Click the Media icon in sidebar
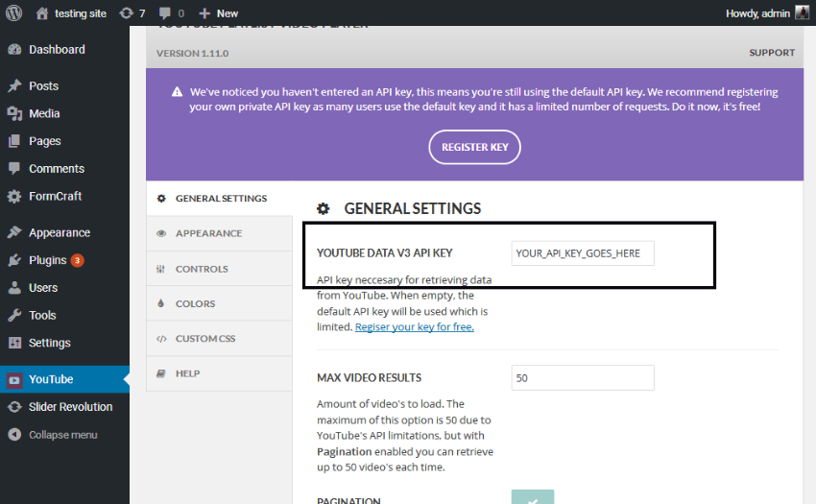 coord(14,113)
